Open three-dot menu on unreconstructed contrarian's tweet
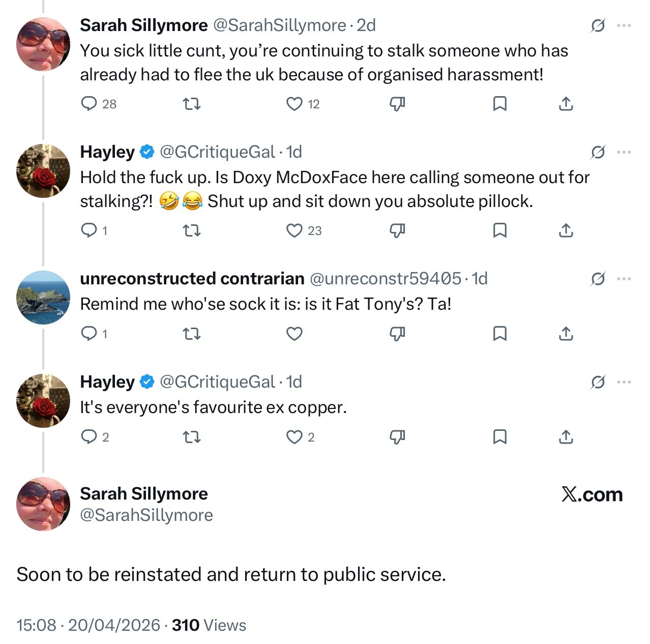This screenshot has height=644, width=650. click(624, 279)
